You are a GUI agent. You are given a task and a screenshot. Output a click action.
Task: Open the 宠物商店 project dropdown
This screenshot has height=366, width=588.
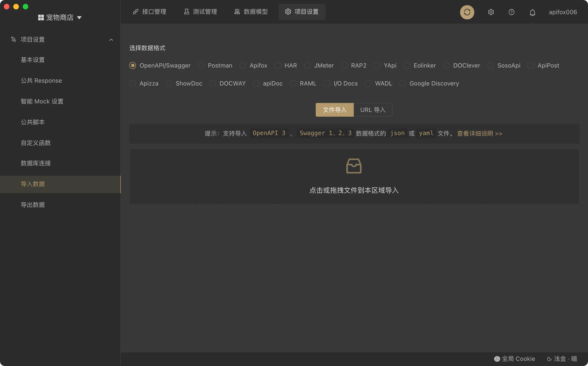79,17
